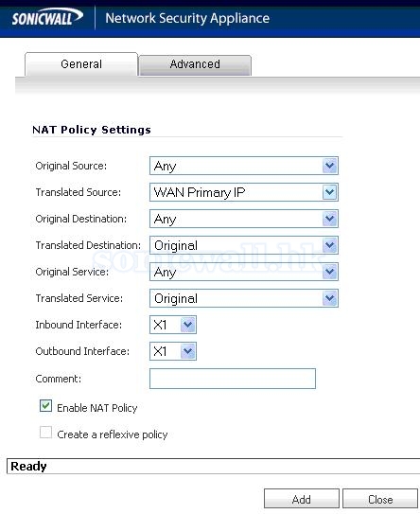This screenshot has height=514, width=420.
Task: Tick Create a reflexive policy checkbox
Action: [45, 433]
